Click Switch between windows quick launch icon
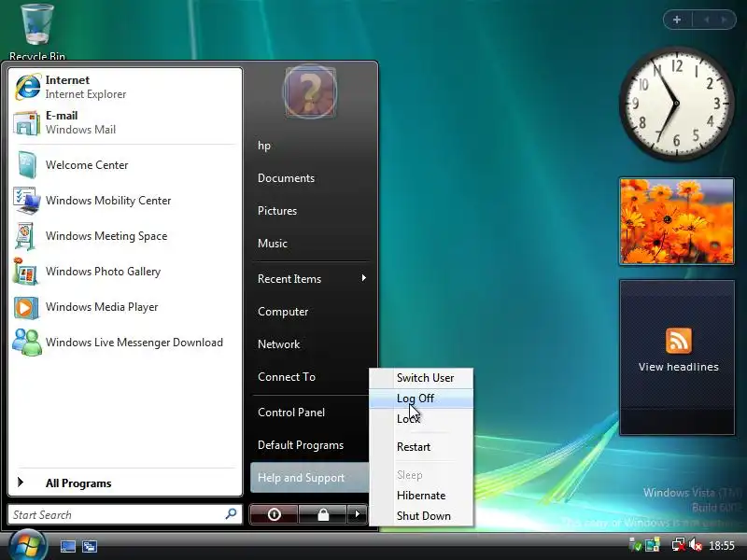This screenshot has width=747, height=560. pyautogui.click(x=90, y=546)
